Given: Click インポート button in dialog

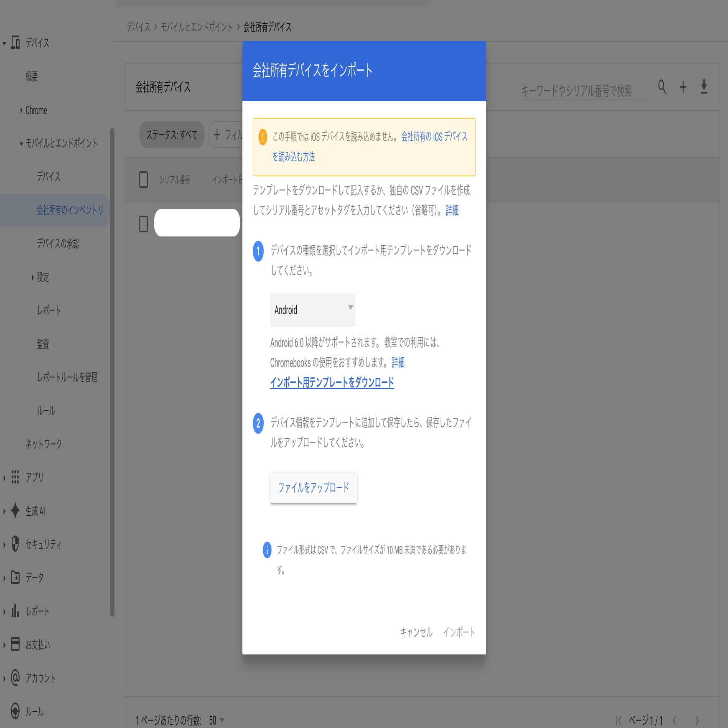Looking at the screenshot, I should tap(459, 632).
